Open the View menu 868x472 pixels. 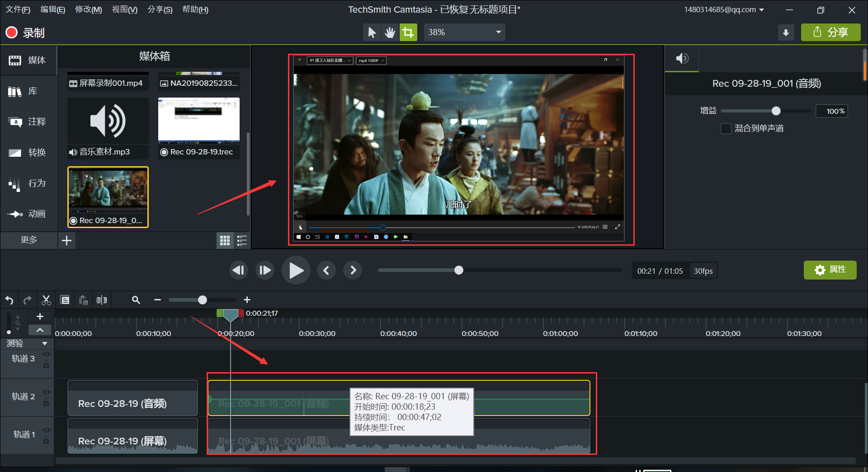[124, 9]
